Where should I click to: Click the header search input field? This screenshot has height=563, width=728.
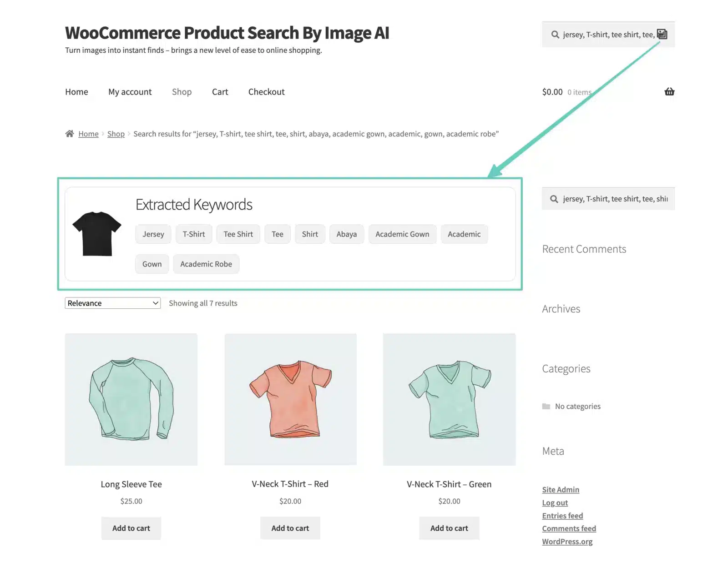(x=608, y=35)
